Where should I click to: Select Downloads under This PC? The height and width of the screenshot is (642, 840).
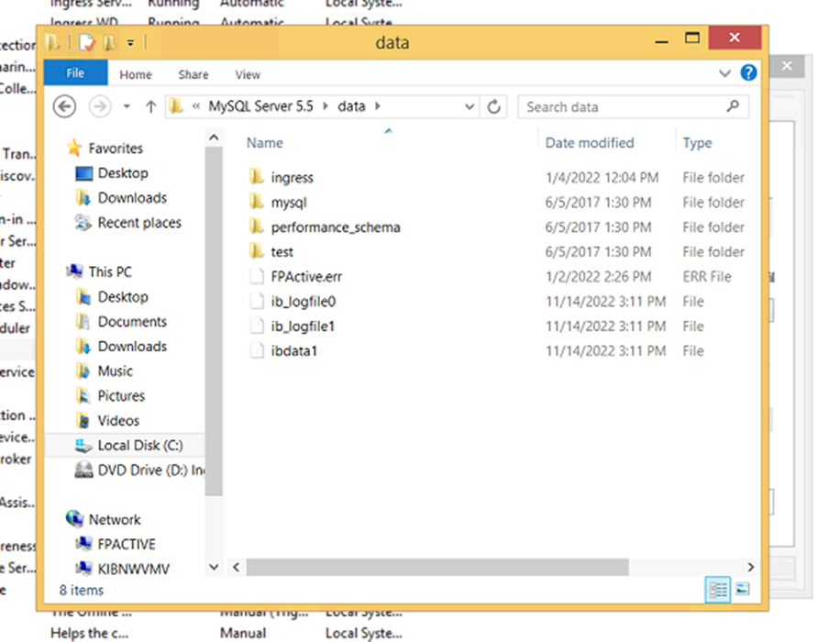tap(132, 346)
